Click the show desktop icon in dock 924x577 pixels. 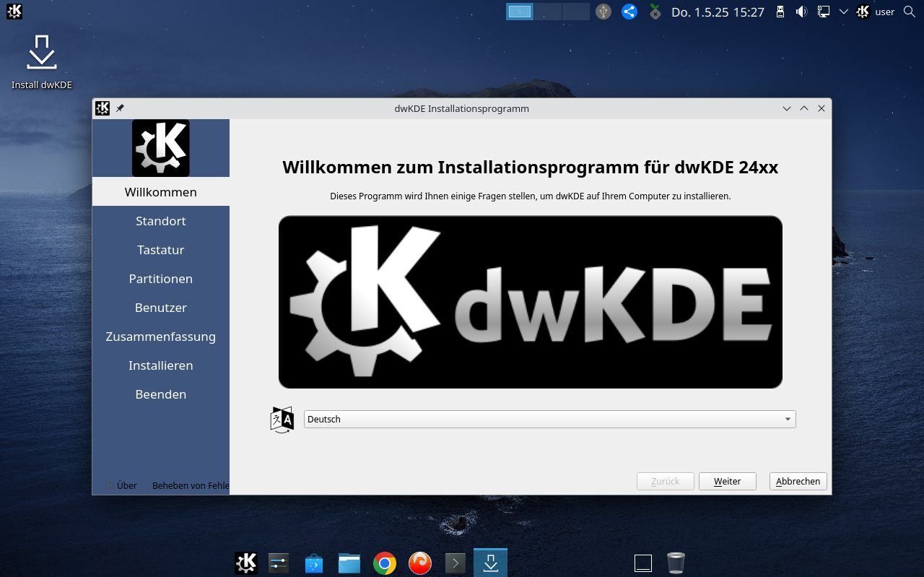[643, 563]
